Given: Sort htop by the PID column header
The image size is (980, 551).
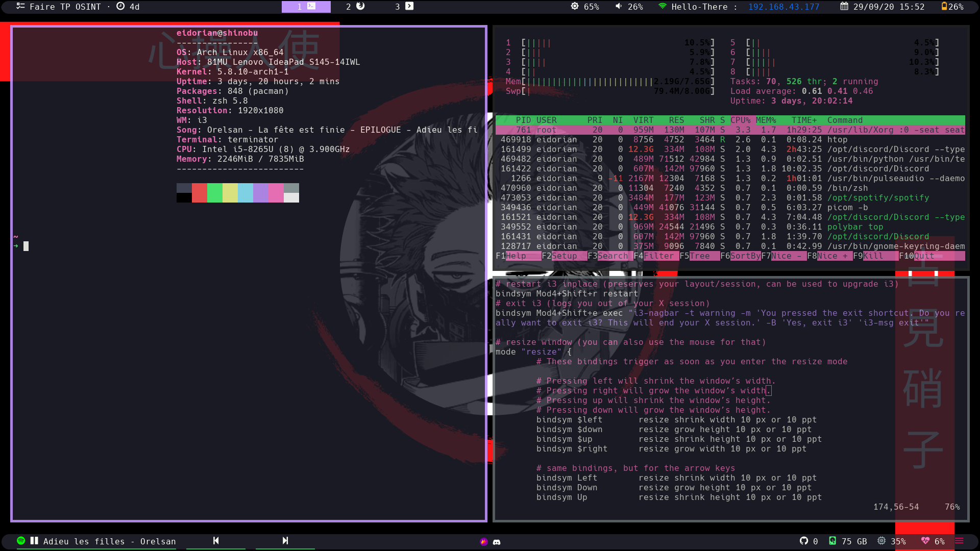Looking at the screenshot, I should point(523,120).
